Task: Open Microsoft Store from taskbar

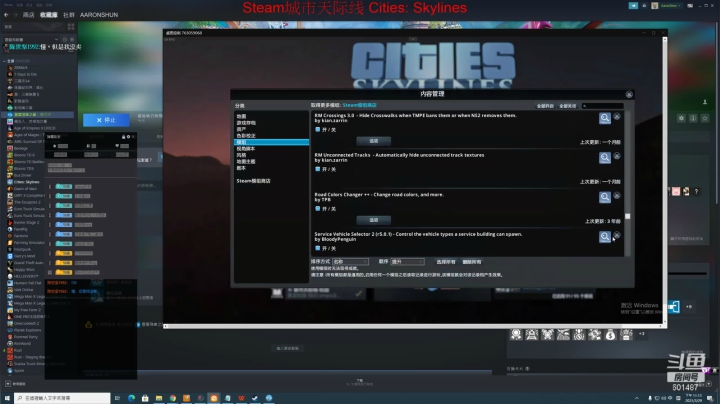Action: pos(145,398)
